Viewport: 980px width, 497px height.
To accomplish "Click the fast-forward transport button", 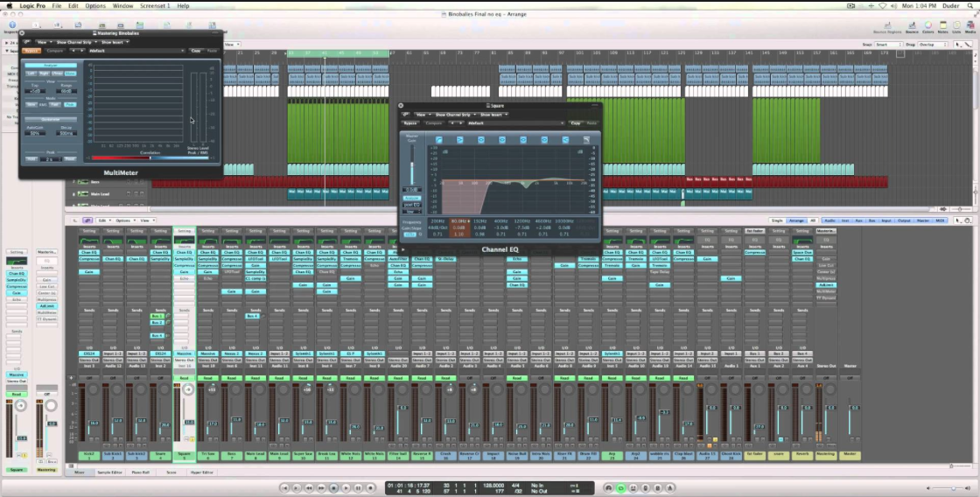I will (x=321, y=487).
